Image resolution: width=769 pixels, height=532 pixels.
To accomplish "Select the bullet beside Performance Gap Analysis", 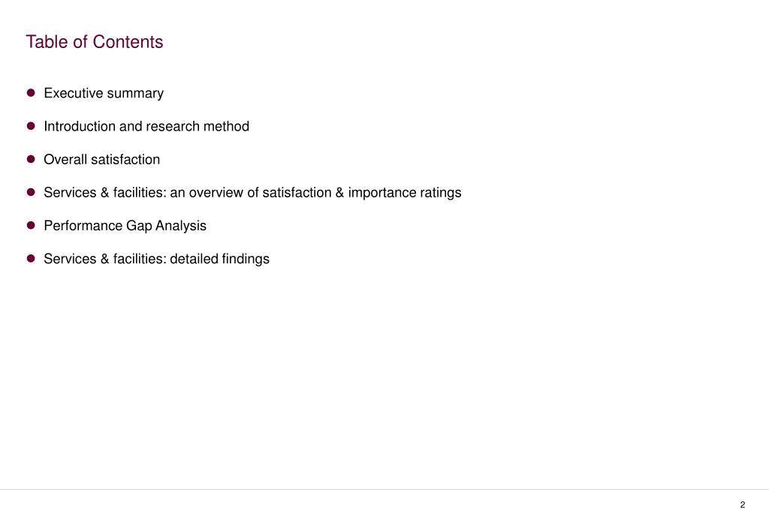I will pyautogui.click(x=31, y=225).
